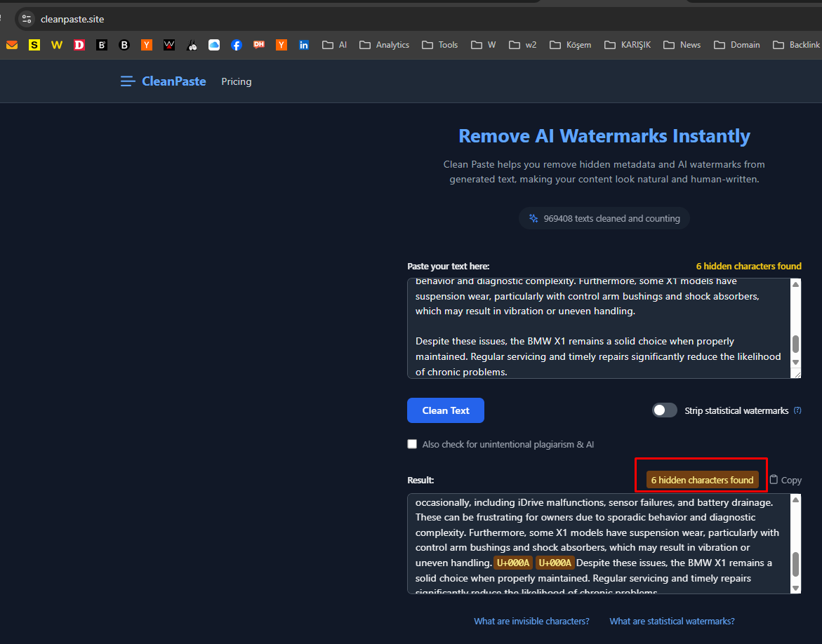Click the orange hidden characters badge above Result
The image size is (822, 644).
[x=702, y=480]
